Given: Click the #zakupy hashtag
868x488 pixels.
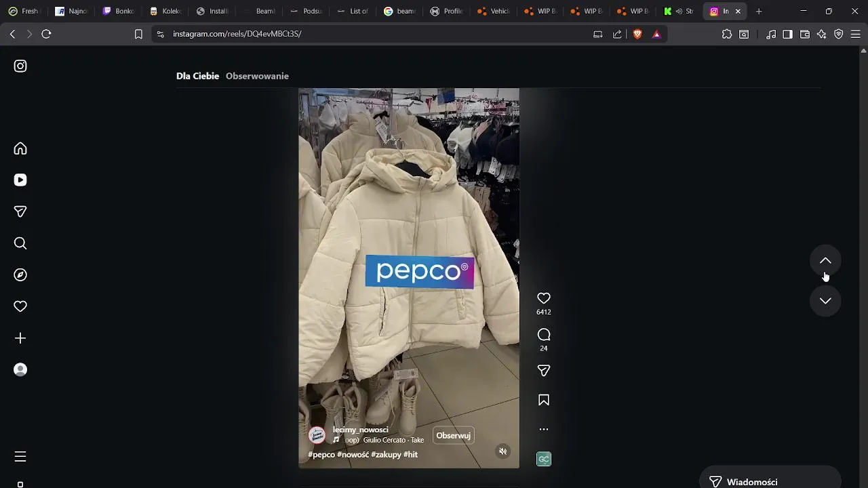Looking at the screenshot, I should (386, 455).
